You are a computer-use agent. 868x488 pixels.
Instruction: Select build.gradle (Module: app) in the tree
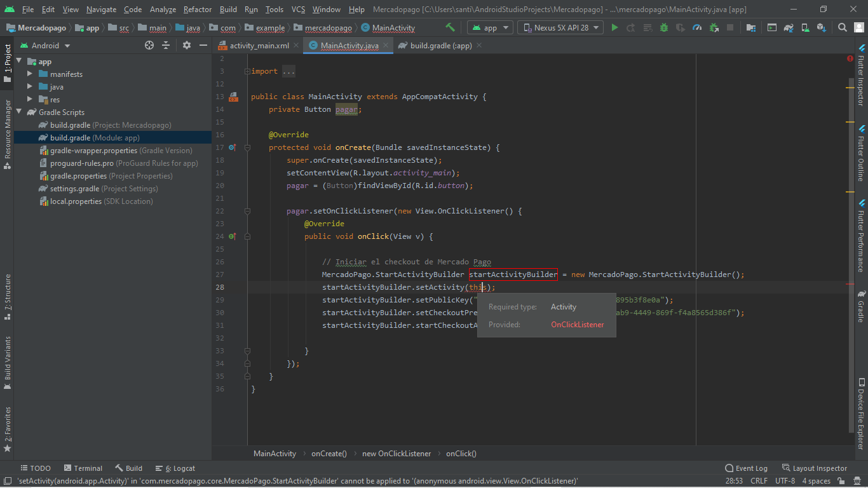click(x=112, y=138)
